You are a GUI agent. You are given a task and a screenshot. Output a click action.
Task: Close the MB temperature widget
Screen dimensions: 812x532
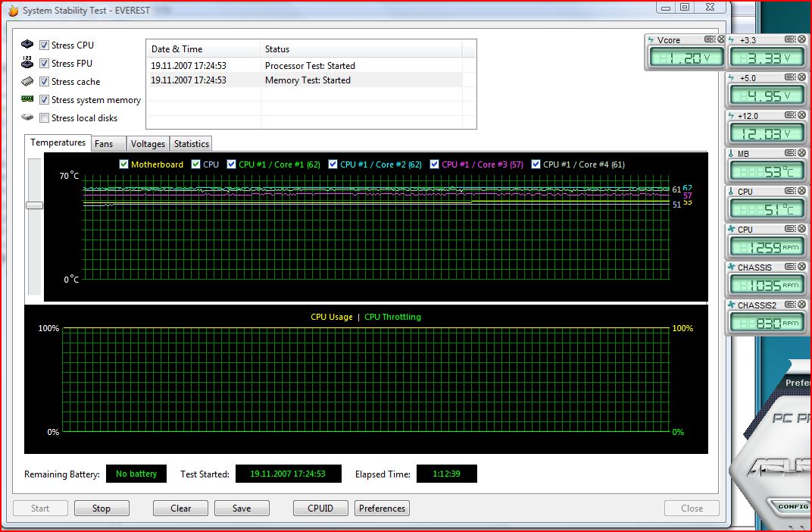click(x=801, y=153)
